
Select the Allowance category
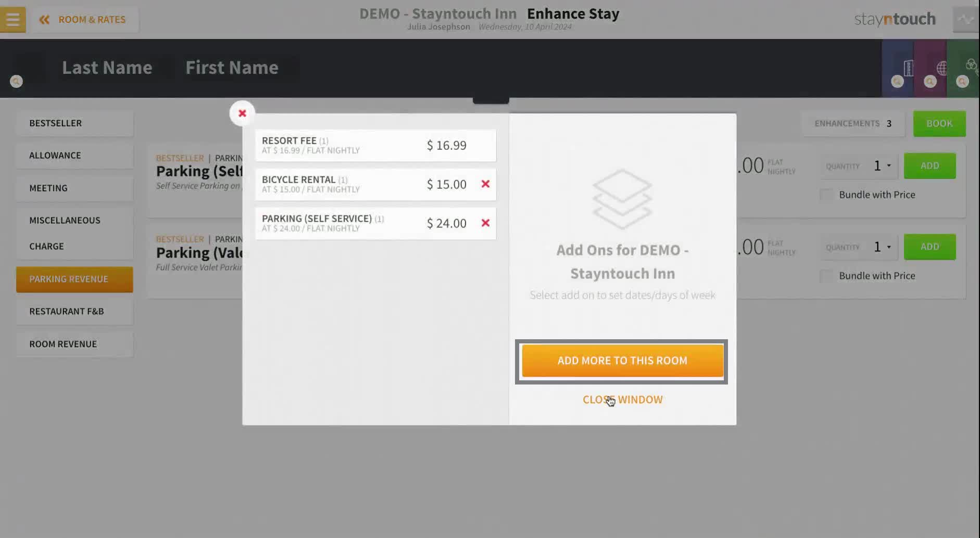coord(74,156)
